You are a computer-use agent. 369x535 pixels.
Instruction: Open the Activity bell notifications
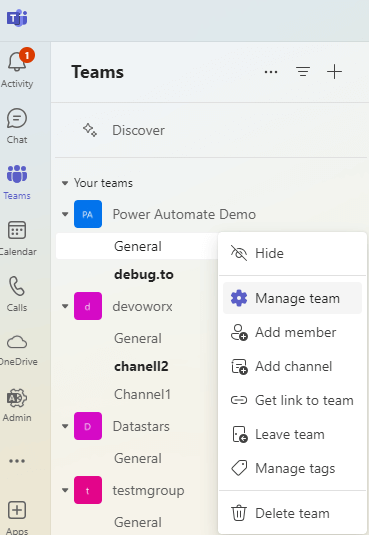tap(17, 69)
